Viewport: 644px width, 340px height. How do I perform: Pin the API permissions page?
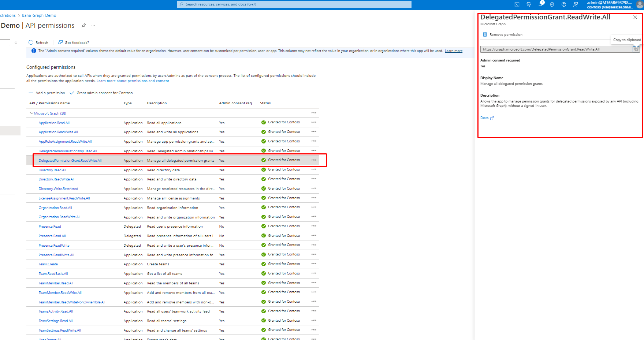tap(83, 25)
